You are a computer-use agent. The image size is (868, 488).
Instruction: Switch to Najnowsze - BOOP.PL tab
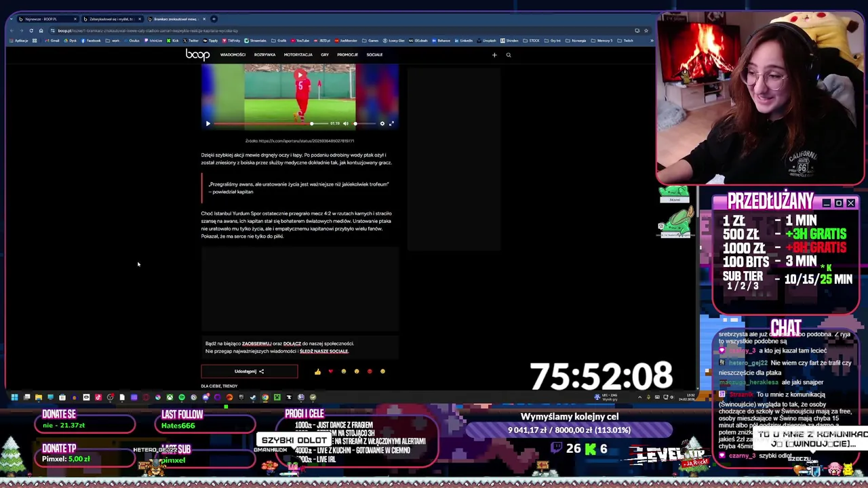click(46, 19)
